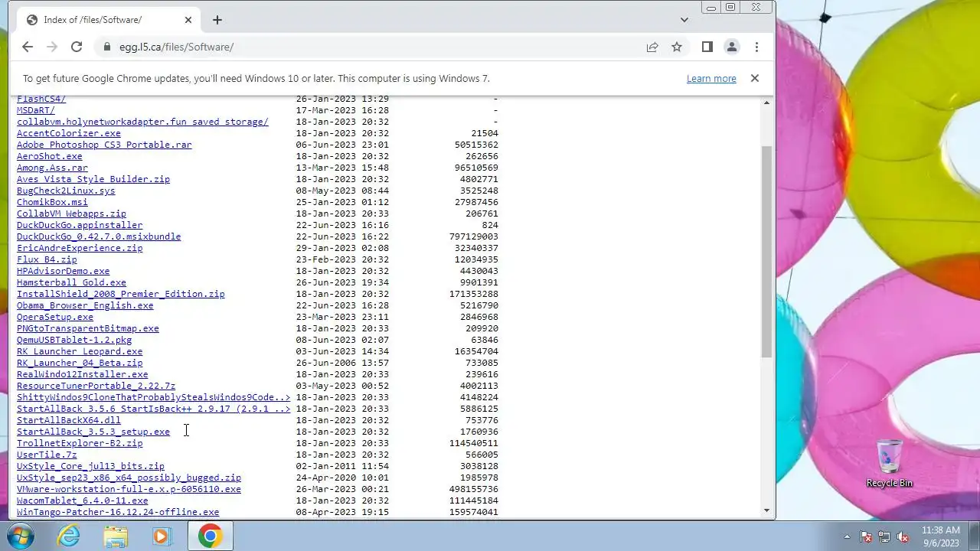Click the page scrollbar up arrow
This screenshot has width=980, height=551.
[x=766, y=102]
